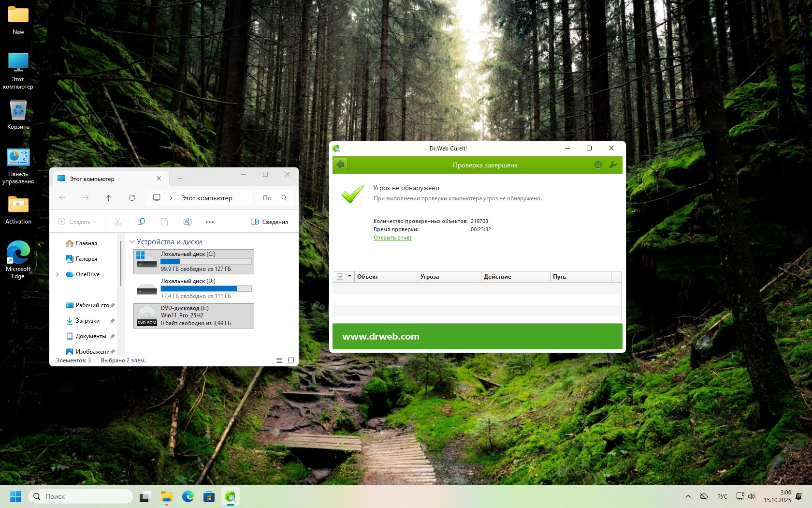
Task: Open the three-dots more options menu
Action: click(x=210, y=222)
